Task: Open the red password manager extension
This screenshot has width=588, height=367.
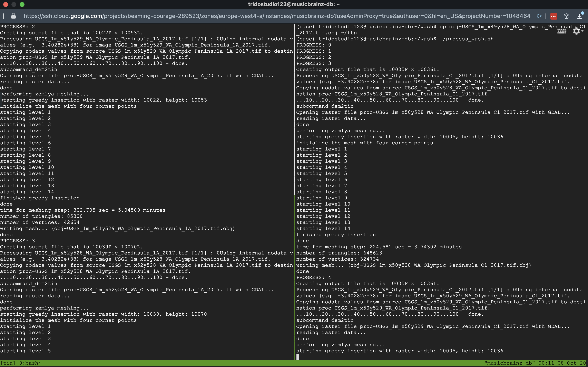Action: [x=553, y=16]
